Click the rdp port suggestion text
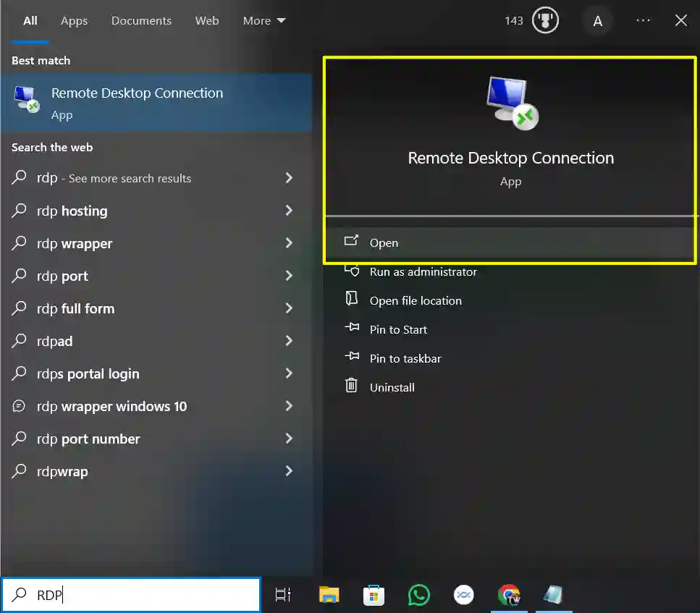The height and width of the screenshot is (613, 700). pos(62,276)
